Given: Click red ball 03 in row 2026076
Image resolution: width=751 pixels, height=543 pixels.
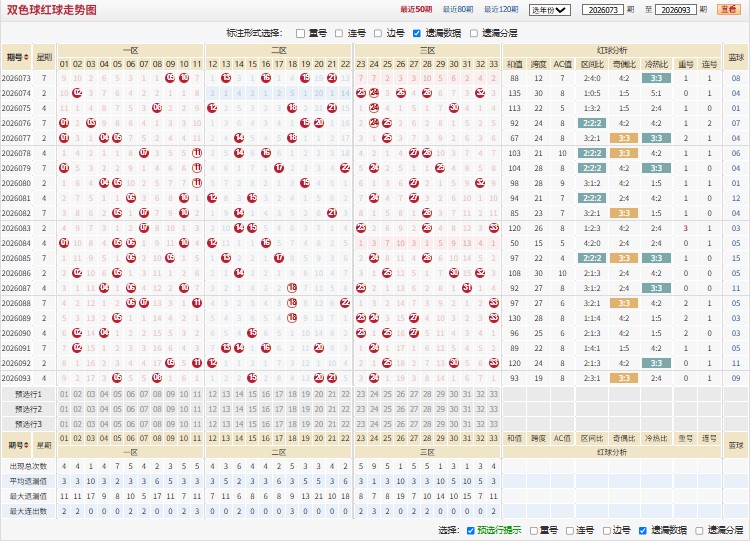Looking at the screenshot, I should pyautogui.click(x=91, y=123).
